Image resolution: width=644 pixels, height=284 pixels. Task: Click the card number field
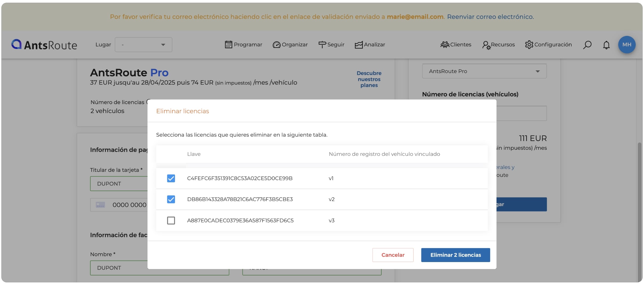[x=119, y=205]
